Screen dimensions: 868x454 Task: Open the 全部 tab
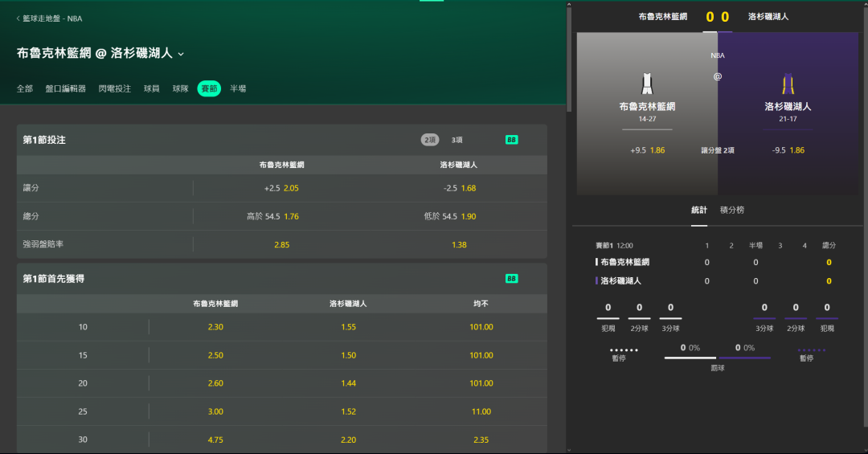[x=25, y=88]
